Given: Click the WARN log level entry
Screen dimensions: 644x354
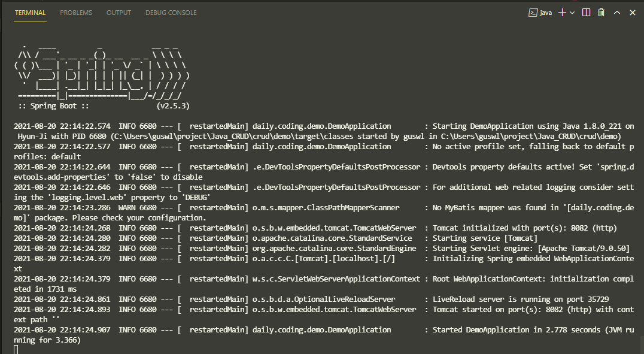Looking at the screenshot, I should point(127,208).
